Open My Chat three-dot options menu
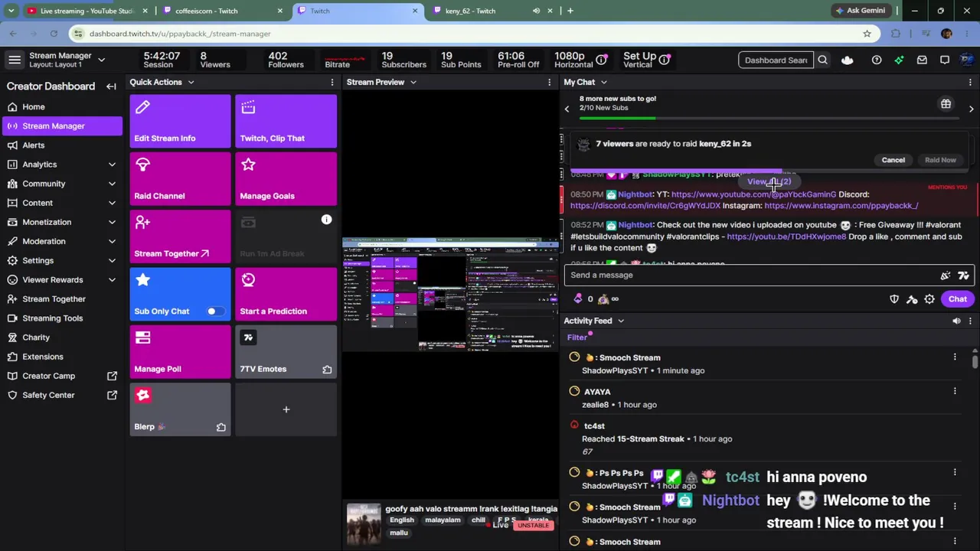This screenshot has height=551, width=980. coord(970,83)
